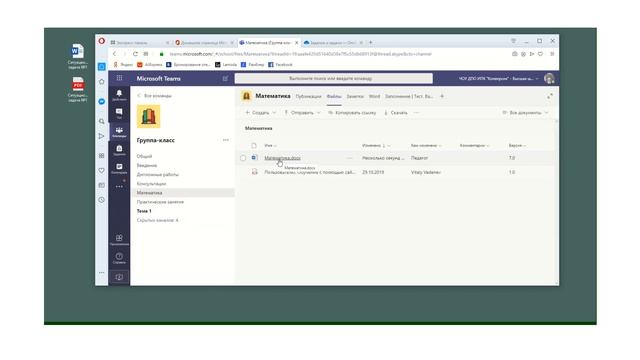640x360 pixels.
Task: Go back to Все команды
Action: pos(154,96)
